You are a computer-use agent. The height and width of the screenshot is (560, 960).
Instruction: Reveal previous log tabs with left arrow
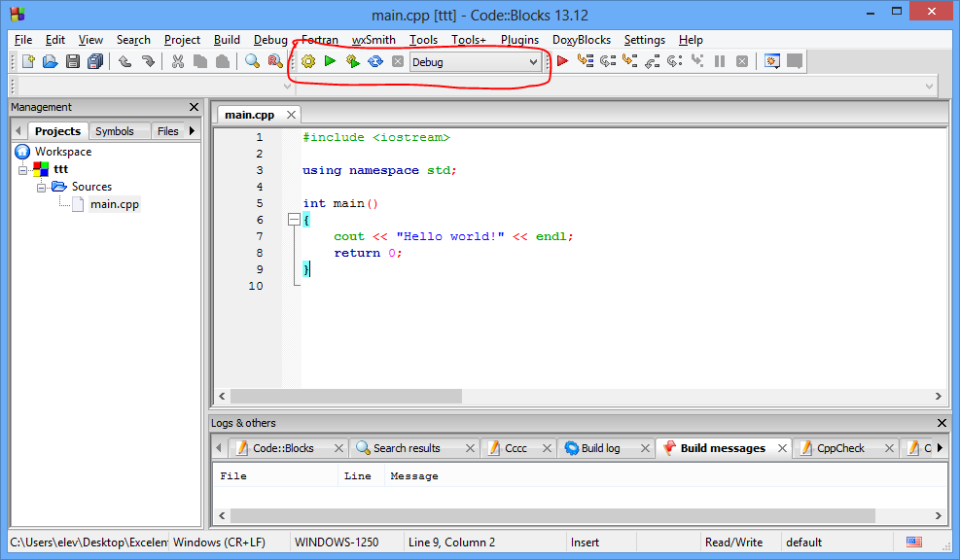tap(219, 448)
